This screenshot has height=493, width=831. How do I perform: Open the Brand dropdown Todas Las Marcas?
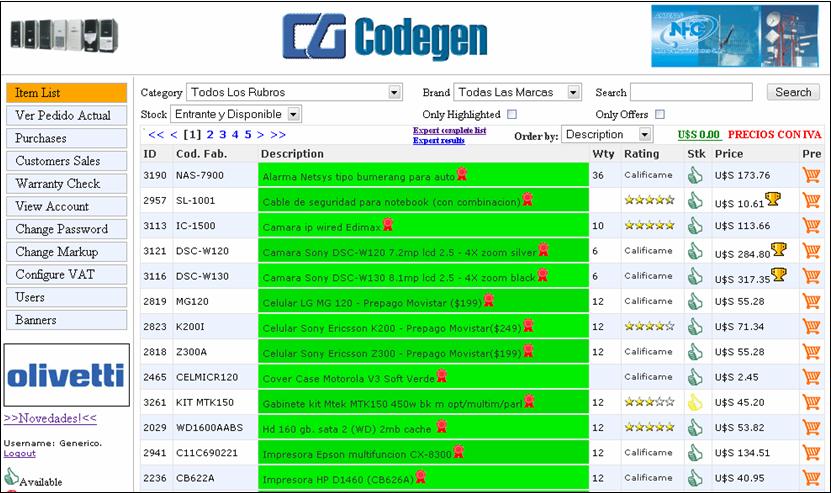(x=517, y=92)
